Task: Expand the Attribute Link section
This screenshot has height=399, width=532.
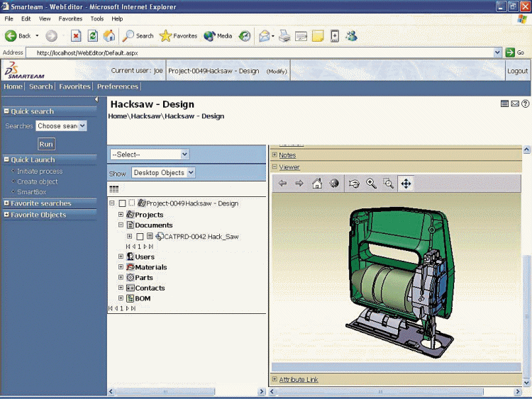Action: tap(275, 379)
